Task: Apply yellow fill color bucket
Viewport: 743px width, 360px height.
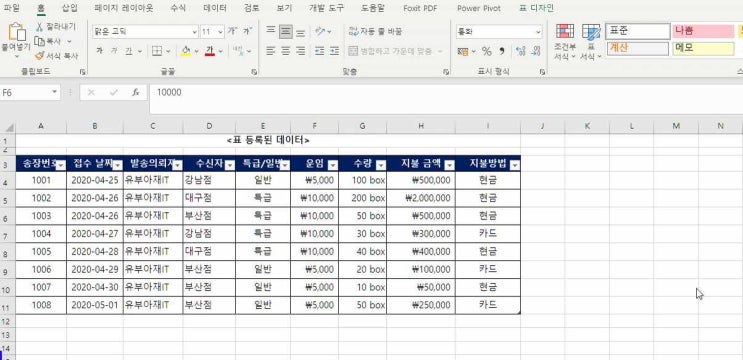Action: 186,51
